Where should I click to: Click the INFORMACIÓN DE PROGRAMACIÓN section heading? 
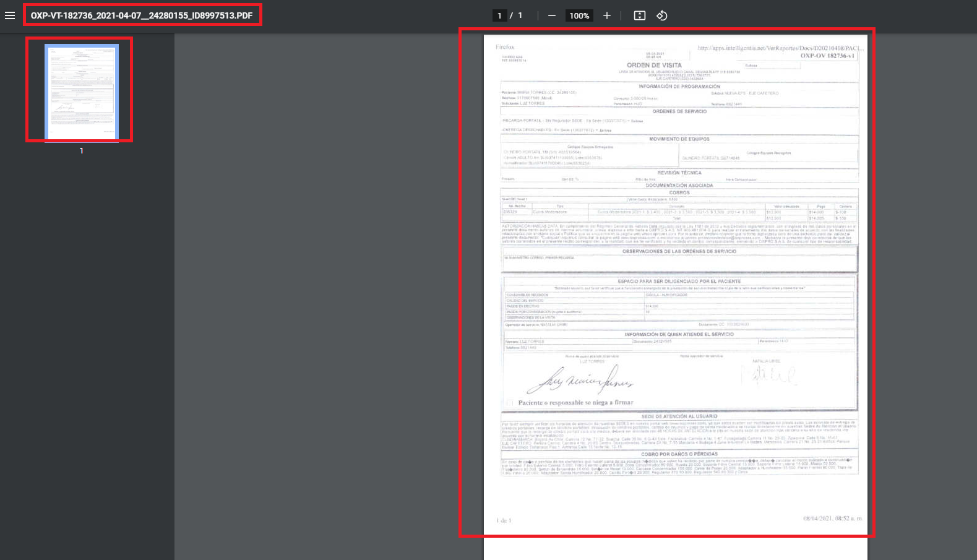pos(679,87)
